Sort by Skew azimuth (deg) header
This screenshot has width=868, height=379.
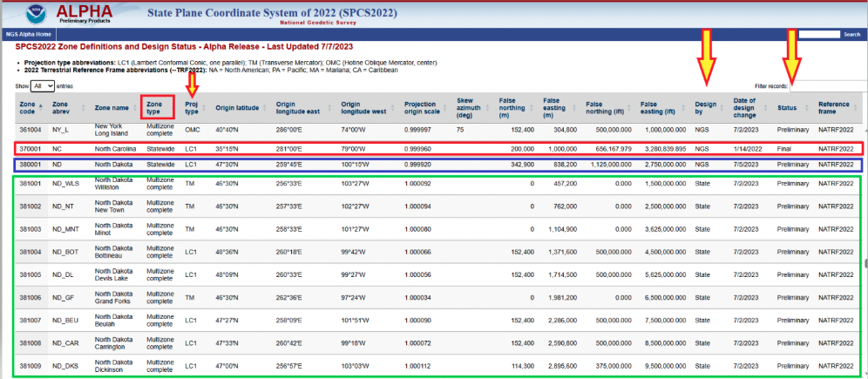pos(469,108)
